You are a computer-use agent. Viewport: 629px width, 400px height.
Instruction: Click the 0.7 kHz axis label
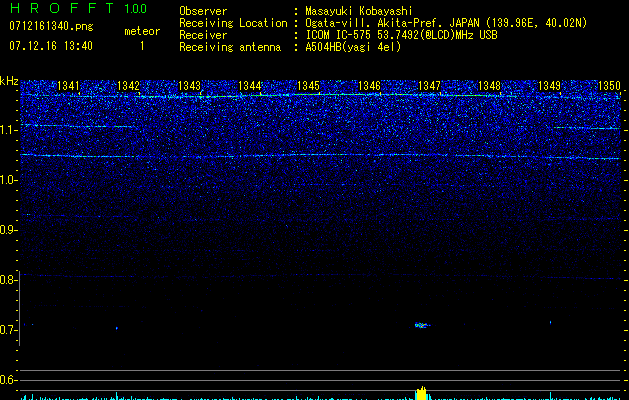point(9,330)
